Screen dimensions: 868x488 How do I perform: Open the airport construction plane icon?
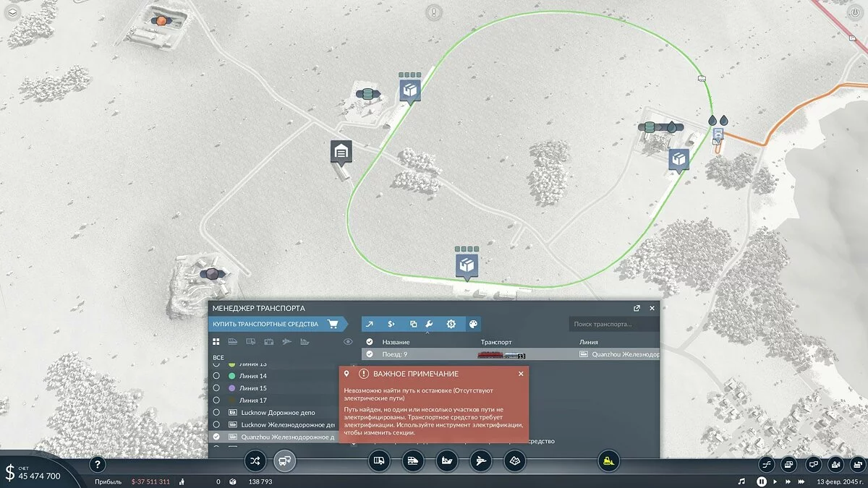click(480, 461)
